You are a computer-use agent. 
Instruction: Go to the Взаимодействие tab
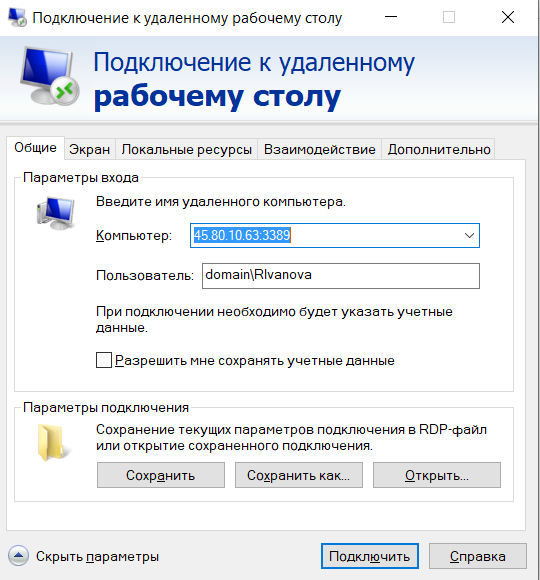tap(320, 149)
